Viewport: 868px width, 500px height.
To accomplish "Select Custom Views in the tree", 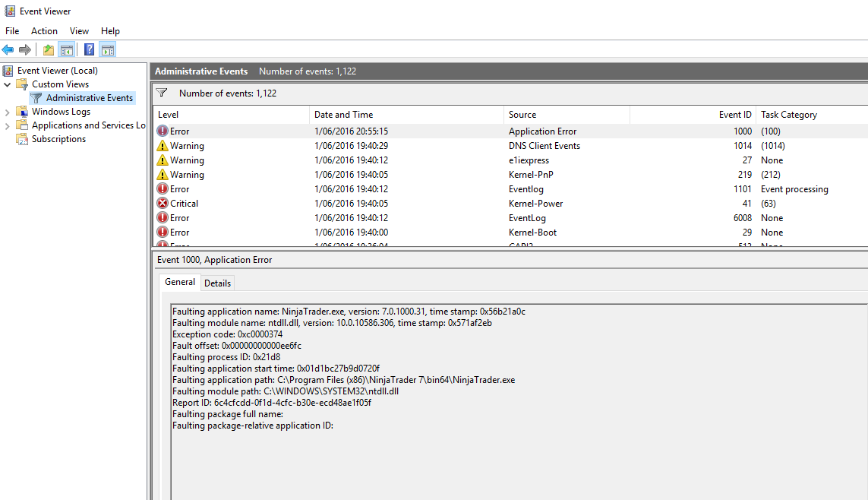I will click(60, 84).
